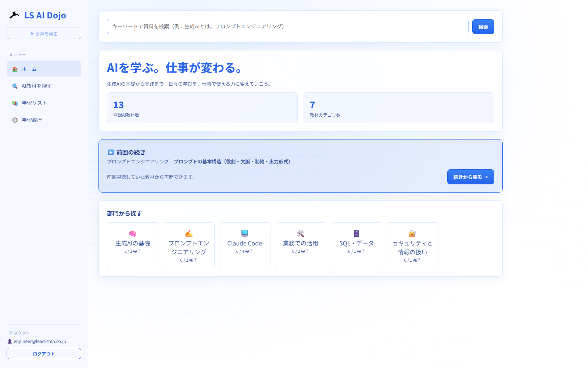Screen dimensions: 588x368
Task: Click the magnifier icon beside AI教材を探す
Action: [x=15, y=86]
